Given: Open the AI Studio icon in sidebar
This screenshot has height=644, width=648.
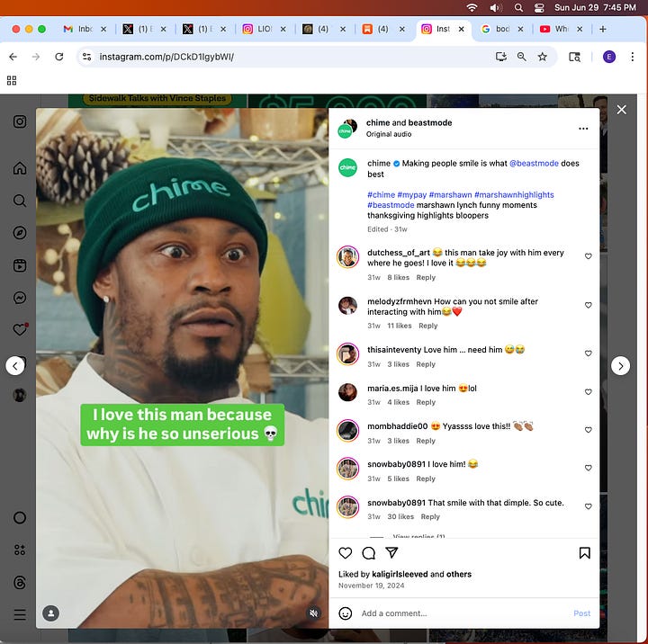Looking at the screenshot, I should [20, 550].
